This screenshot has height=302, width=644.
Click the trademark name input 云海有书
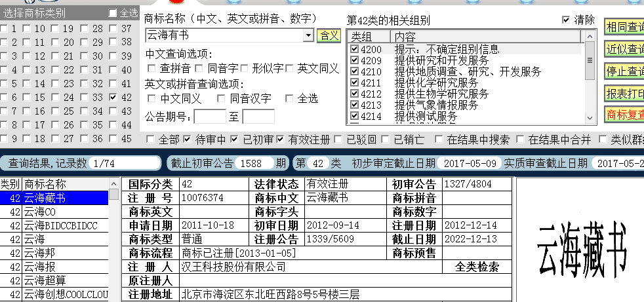tap(225, 35)
